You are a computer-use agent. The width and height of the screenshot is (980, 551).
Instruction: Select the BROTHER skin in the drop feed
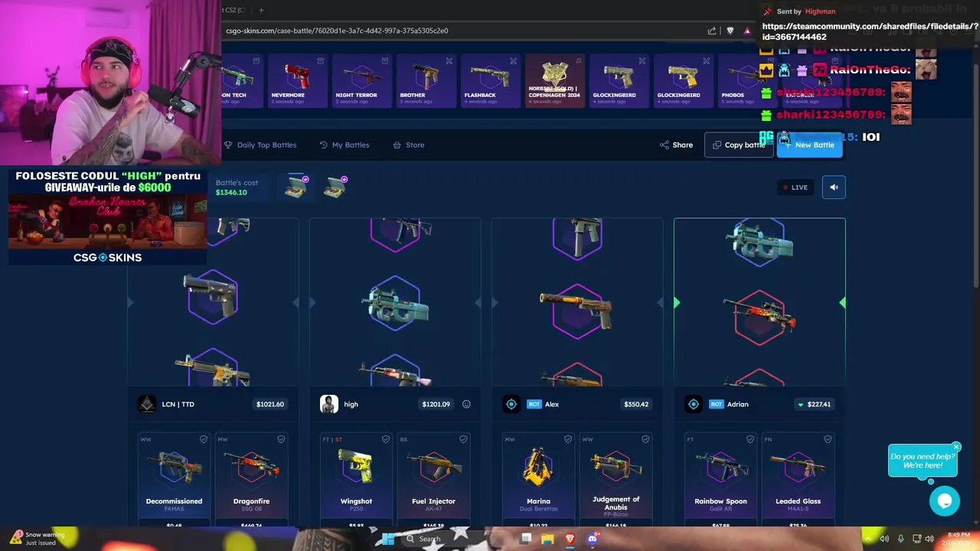pyautogui.click(x=425, y=80)
